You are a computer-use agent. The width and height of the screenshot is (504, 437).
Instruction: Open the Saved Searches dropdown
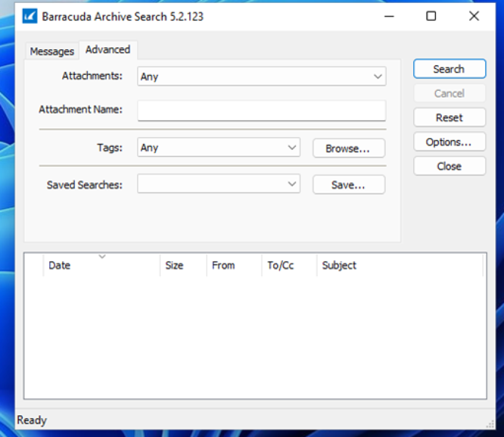point(219,184)
